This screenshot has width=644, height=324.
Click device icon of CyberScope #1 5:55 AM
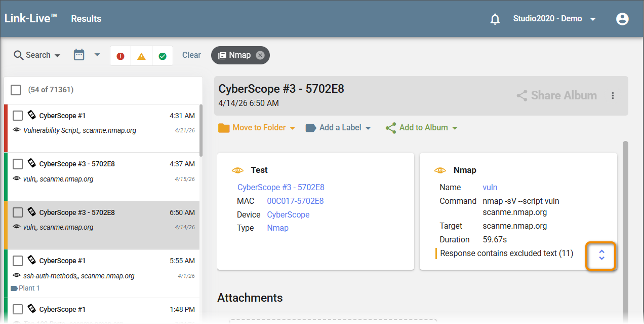pyautogui.click(x=31, y=260)
